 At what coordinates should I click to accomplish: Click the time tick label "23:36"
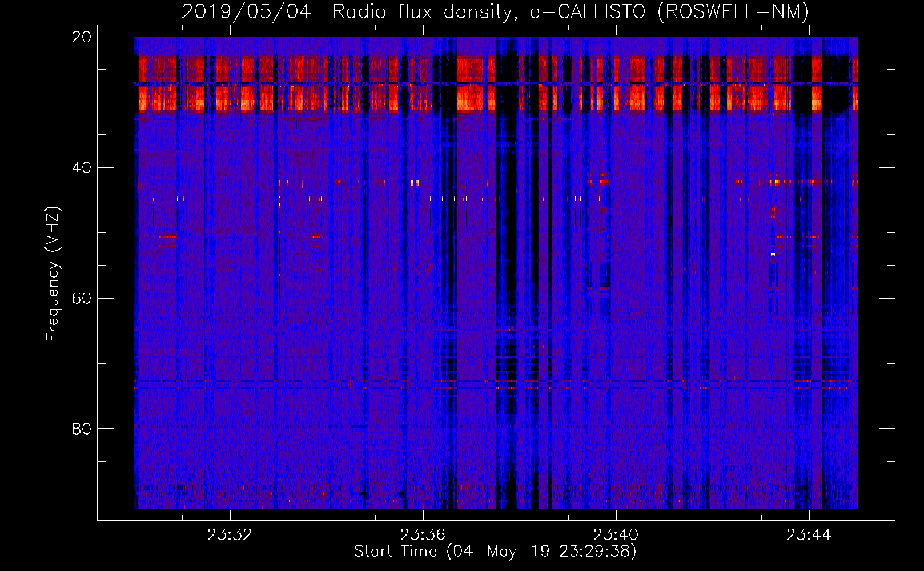(x=423, y=535)
